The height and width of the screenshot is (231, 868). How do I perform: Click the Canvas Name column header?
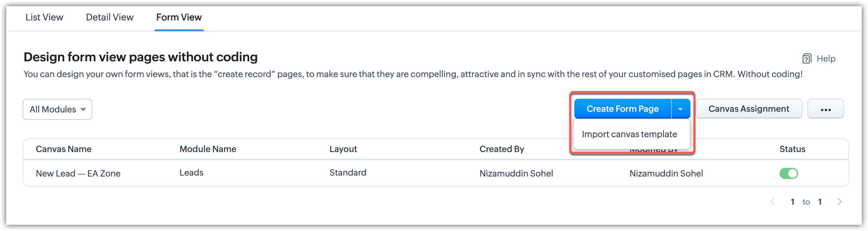(63, 149)
